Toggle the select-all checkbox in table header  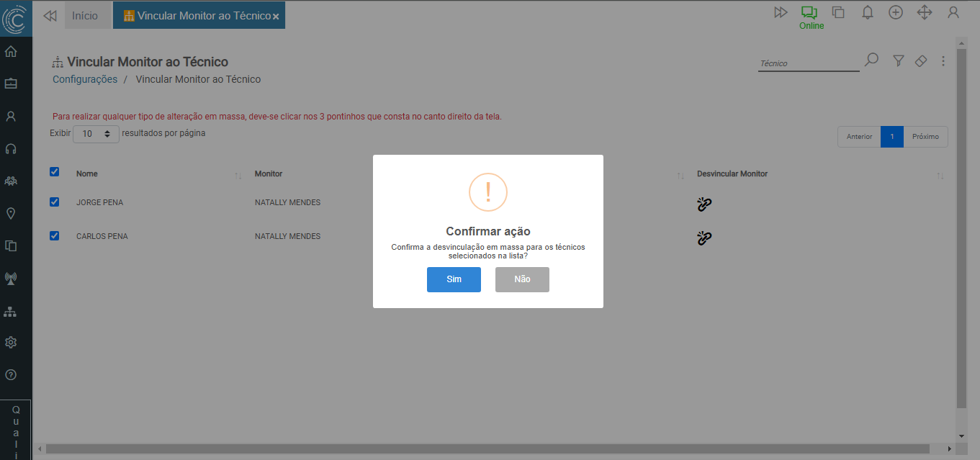tap(54, 171)
